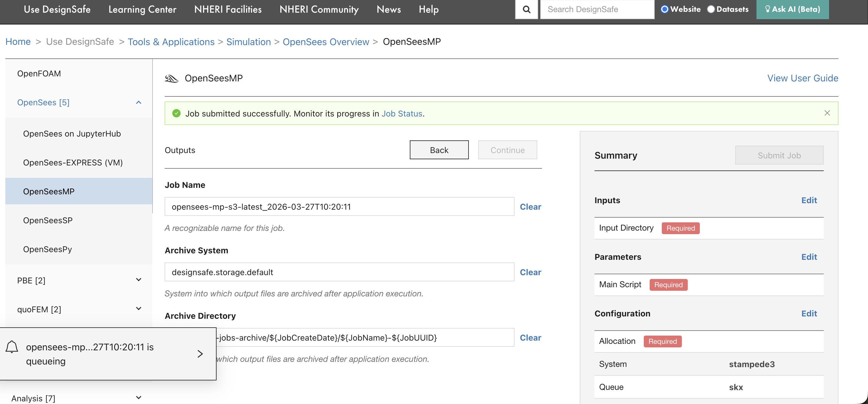This screenshot has width=868, height=404.
Task: Clear the Job Name field
Action: (x=530, y=207)
